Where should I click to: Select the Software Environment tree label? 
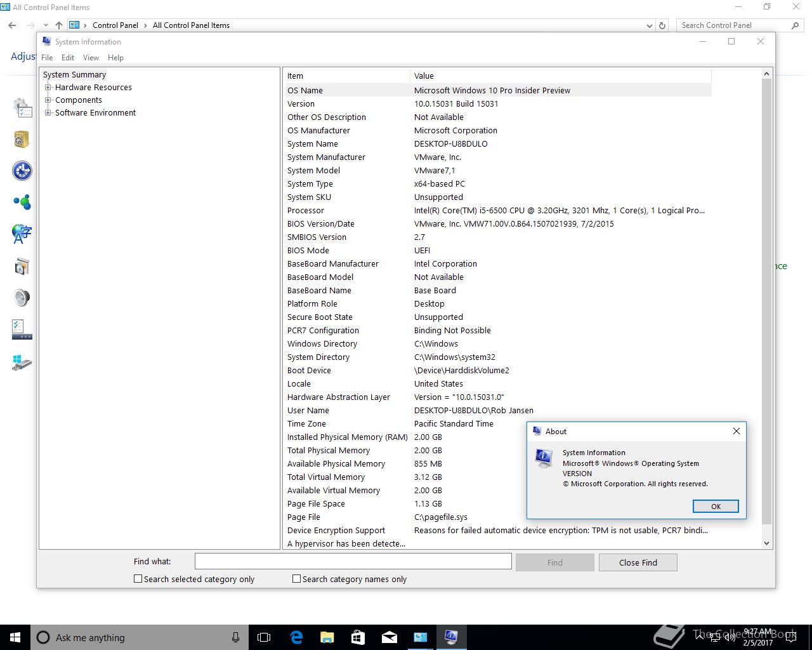coord(95,113)
